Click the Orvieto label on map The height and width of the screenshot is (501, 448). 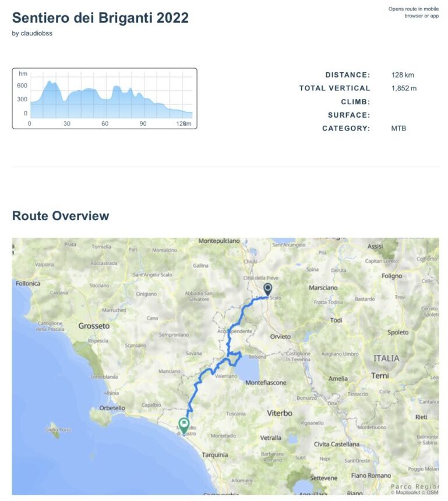point(280,337)
